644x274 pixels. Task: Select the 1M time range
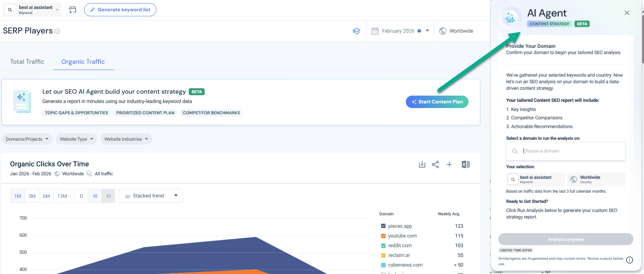pos(18,196)
